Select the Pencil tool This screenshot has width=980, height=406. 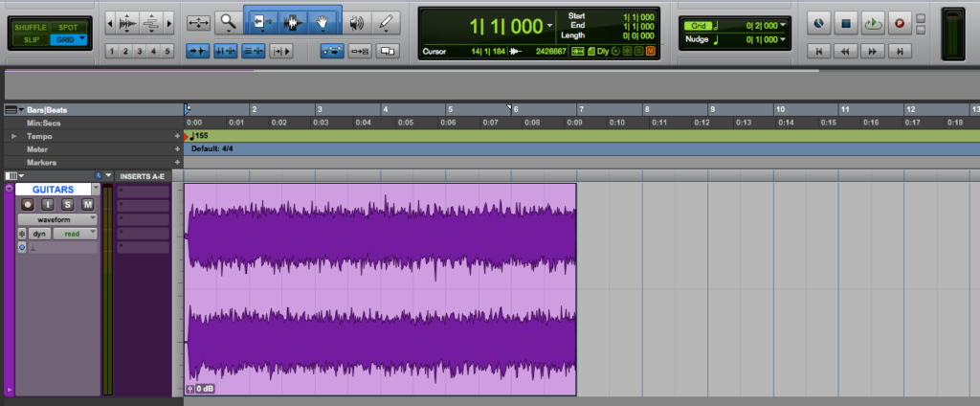tap(386, 23)
